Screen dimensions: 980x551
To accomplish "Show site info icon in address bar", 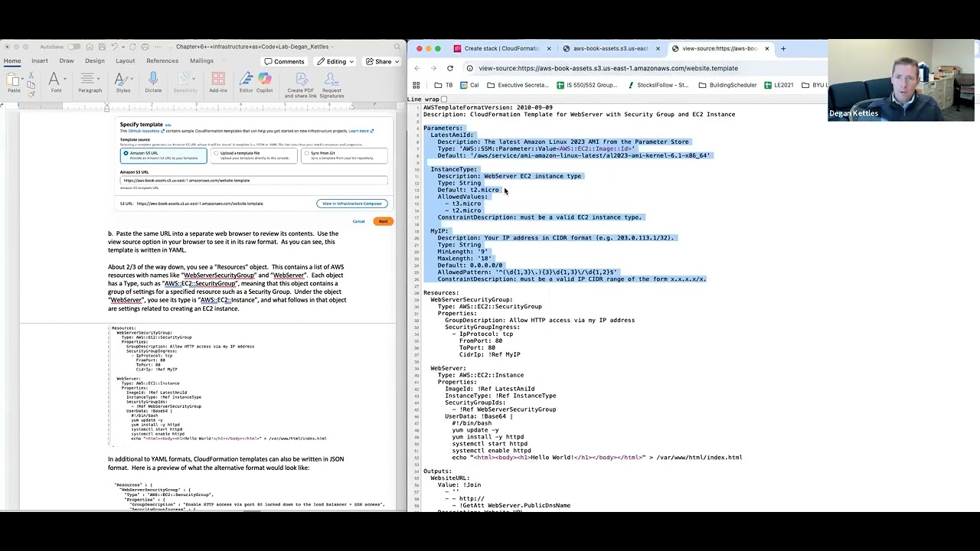I will click(470, 68).
